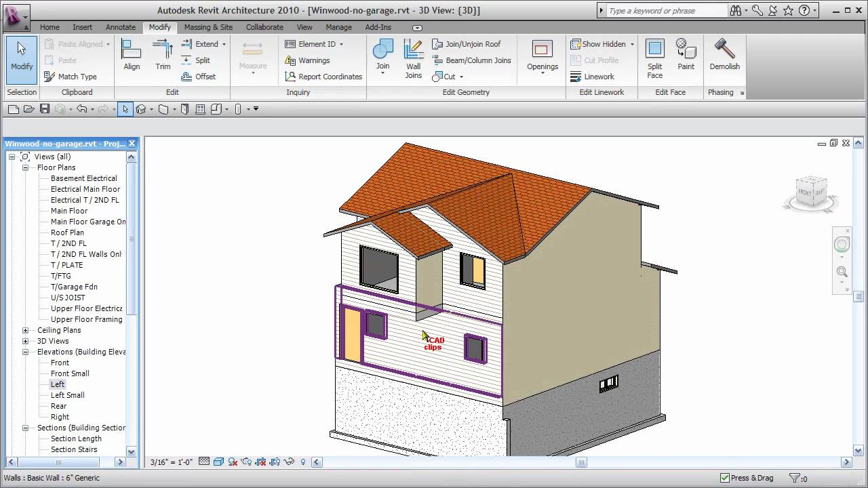The height and width of the screenshot is (488, 868).
Task: Open the Massing & Site tab
Action: click(208, 27)
